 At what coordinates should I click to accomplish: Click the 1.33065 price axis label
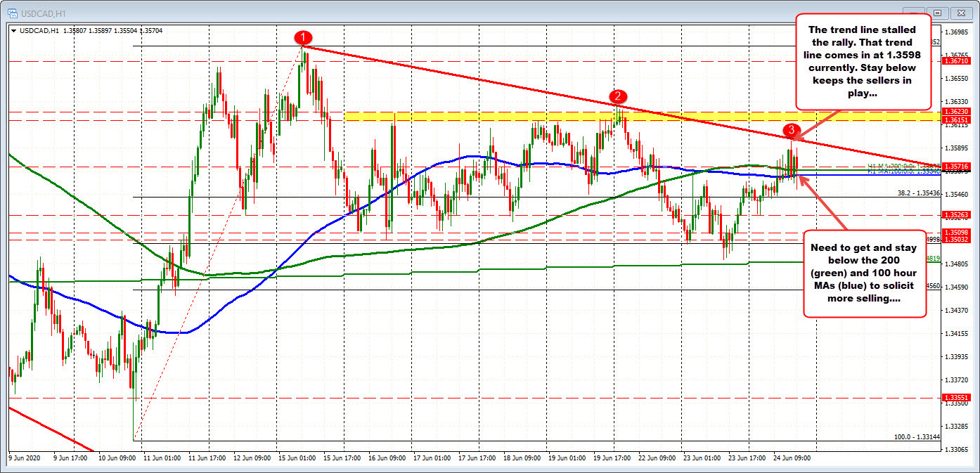956,449
